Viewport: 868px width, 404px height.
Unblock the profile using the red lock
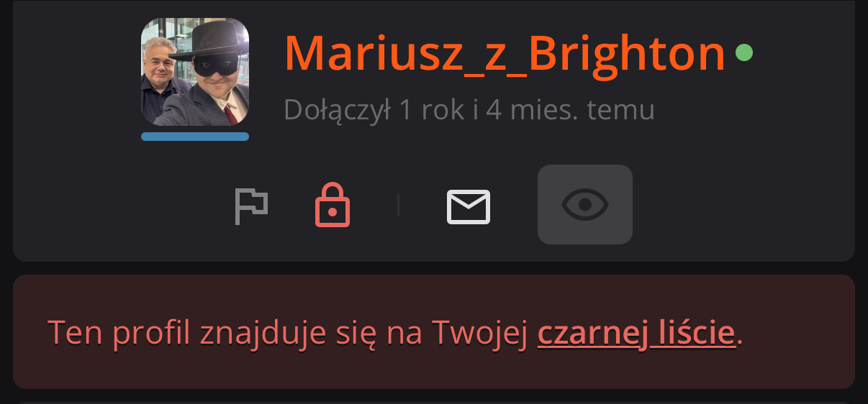tap(333, 205)
